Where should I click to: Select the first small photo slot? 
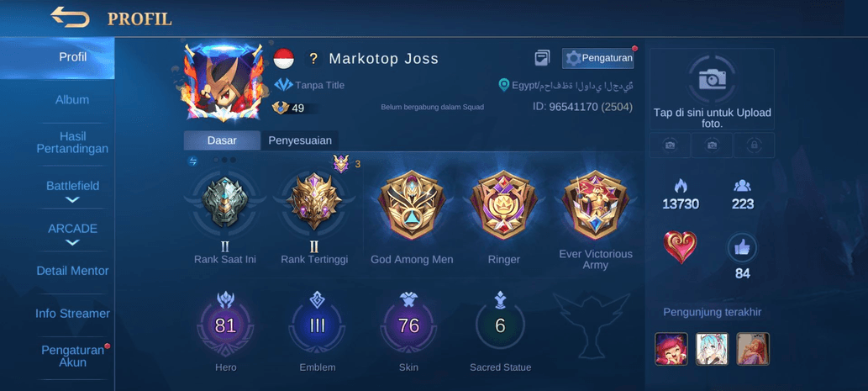[x=670, y=145]
